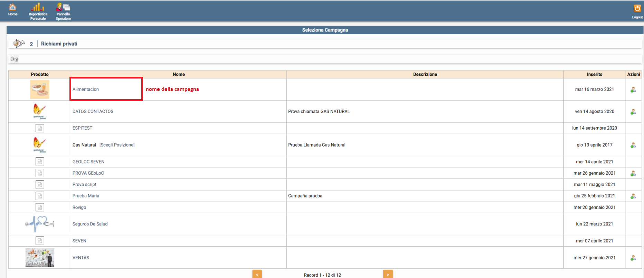Open Reportistica Personale charts
The width and height of the screenshot is (644, 278).
(x=38, y=8)
